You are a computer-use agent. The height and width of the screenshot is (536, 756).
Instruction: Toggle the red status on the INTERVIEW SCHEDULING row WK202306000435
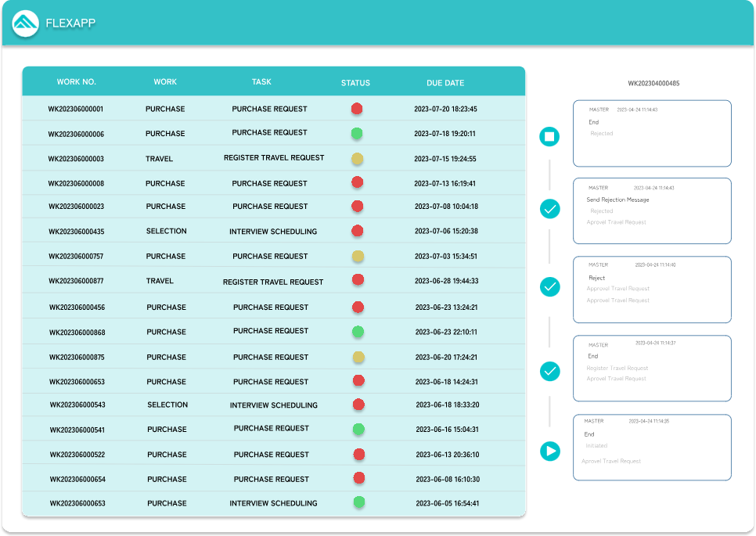[x=358, y=231]
